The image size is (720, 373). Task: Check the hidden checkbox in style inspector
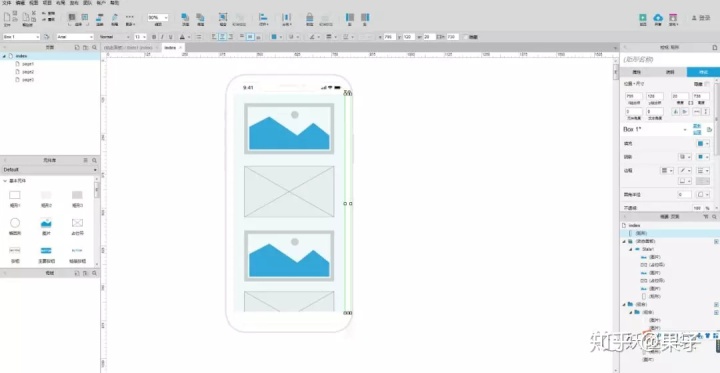707,84
